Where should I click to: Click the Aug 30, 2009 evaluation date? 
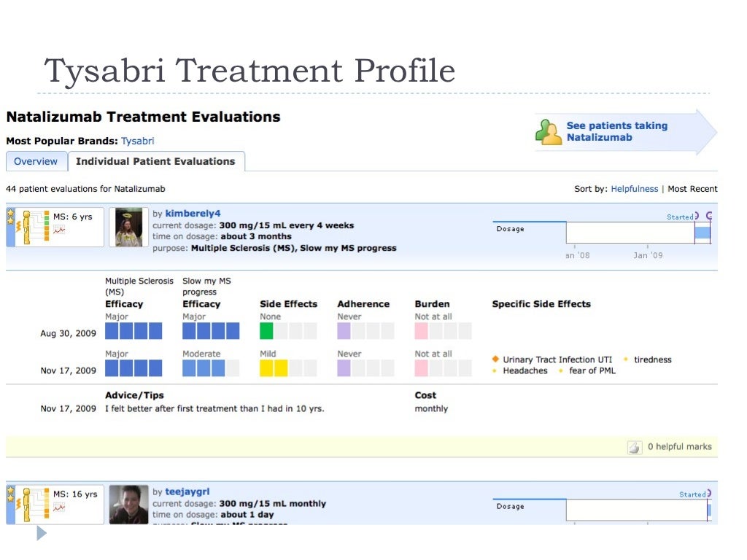(68, 333)
